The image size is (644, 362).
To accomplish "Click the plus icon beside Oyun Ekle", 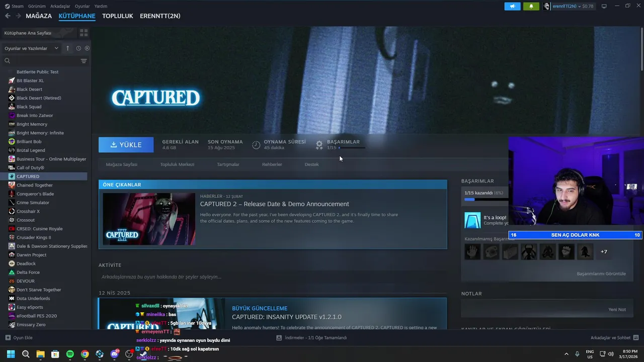I will [x=8, y=338].
